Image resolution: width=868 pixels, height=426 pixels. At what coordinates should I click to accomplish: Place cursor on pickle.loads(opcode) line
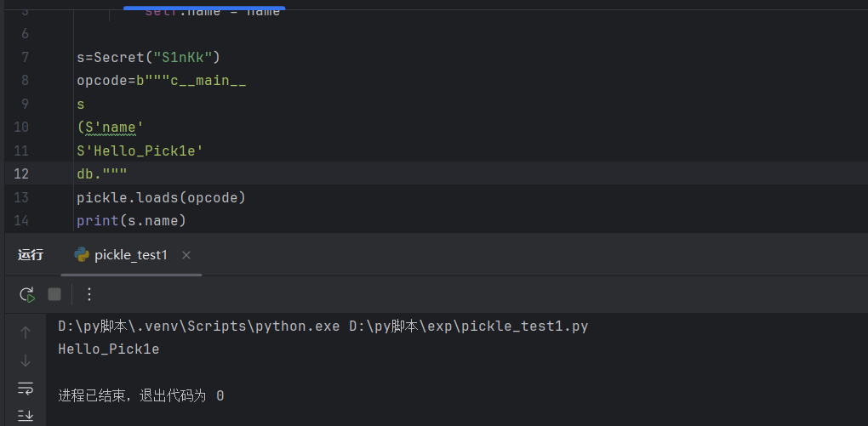161,197
